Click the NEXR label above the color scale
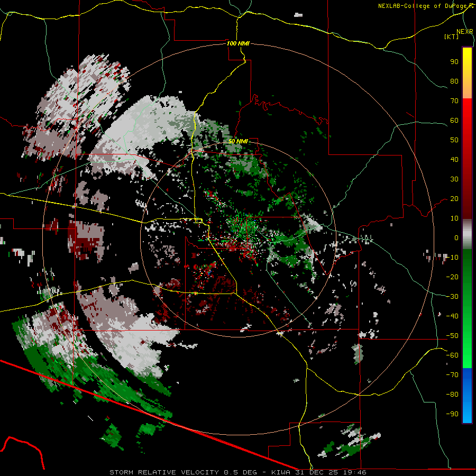The image size is (476, 476). 464,31
